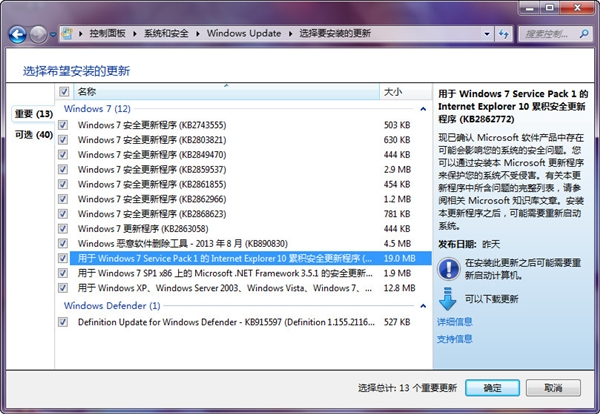Minimize the Windows Update window
Viewport: 600px width, 414px height.
pyautogui.click(x=530, y=8)
